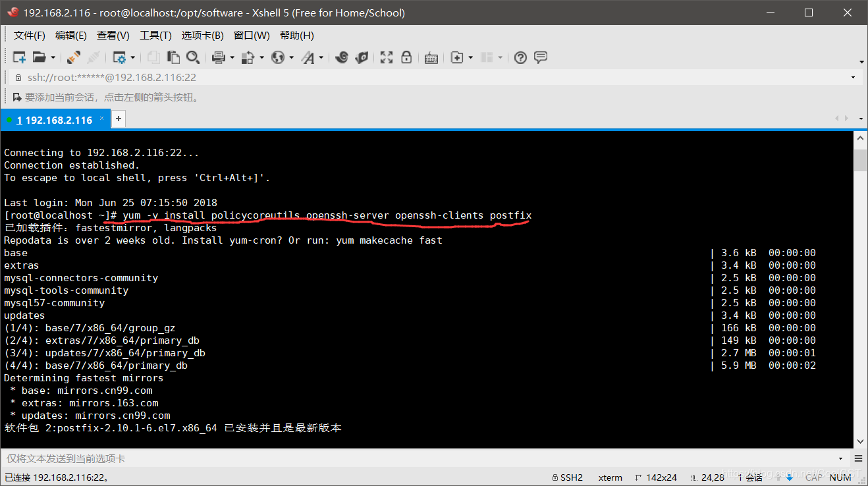
Task: Open the 窗口(W) menu
Action: [x=252, y=36]
